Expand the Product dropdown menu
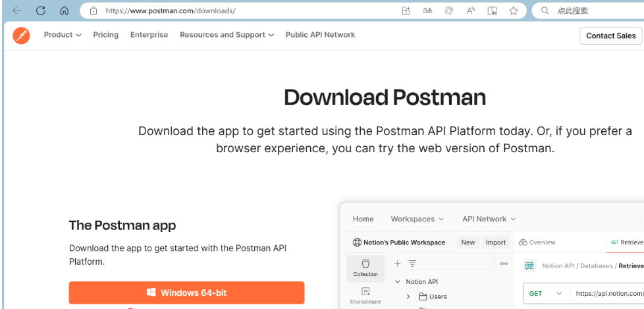Viewport: 644px width, 309px height. [x=63, y=35]
